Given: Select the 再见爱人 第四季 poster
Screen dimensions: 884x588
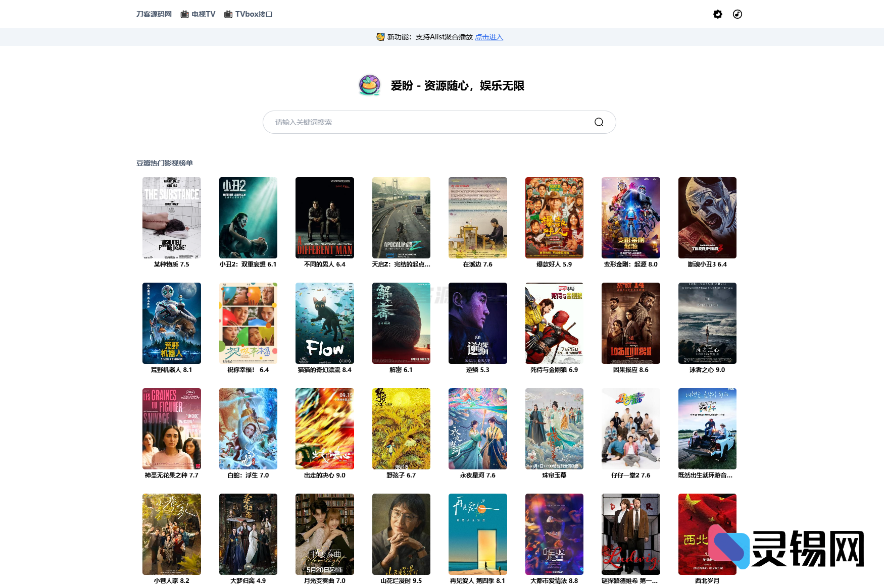Looking at the screenshot, I should [x=477, y=534].
